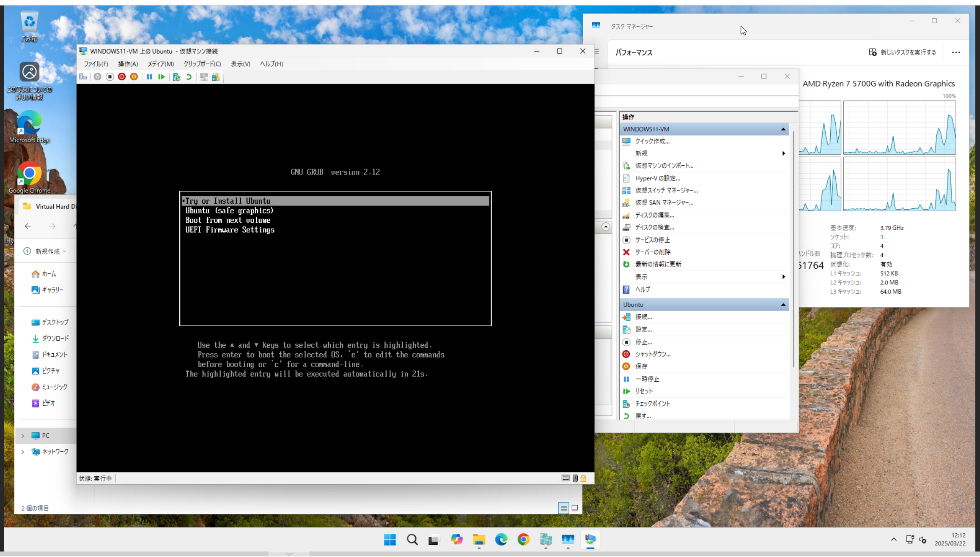Click the Checkpoint toolbar icon
The width and height of the screenshot is (980, 557).
(x=176, y=76)
